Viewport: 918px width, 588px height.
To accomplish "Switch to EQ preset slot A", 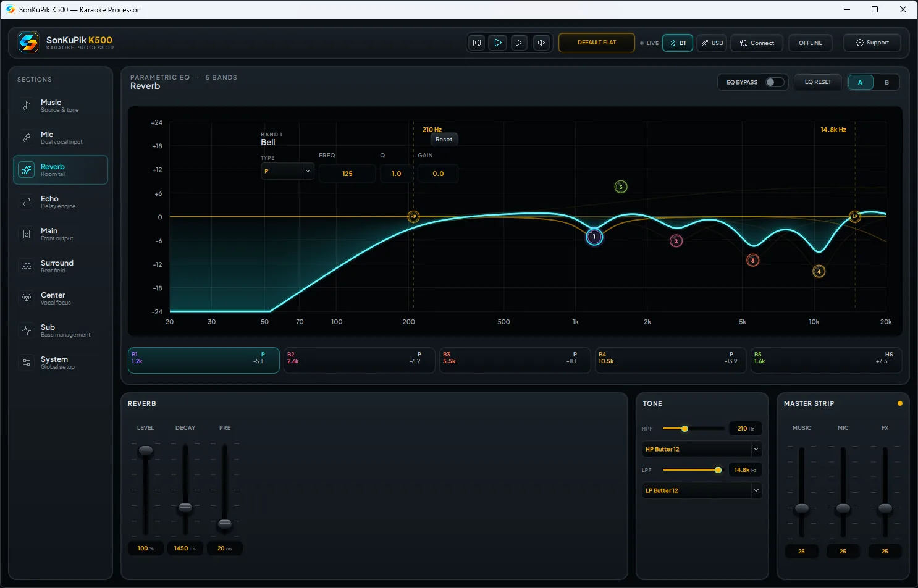I will pos(860,82).
